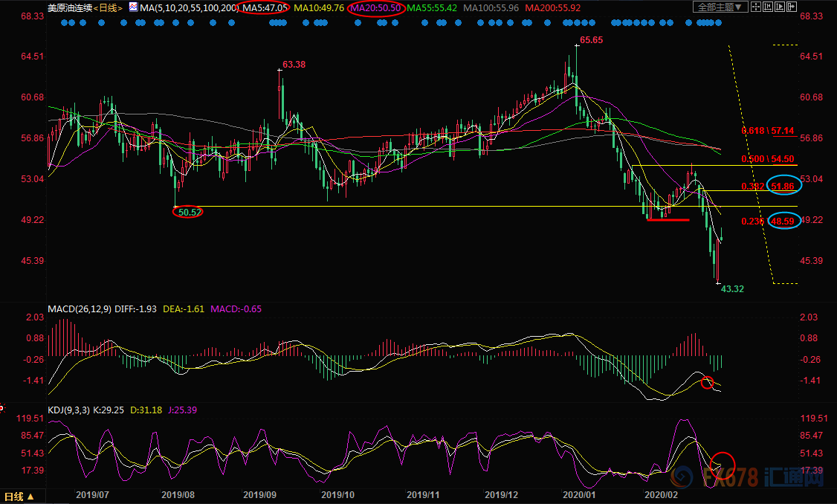Click the MA20:50.50 value label
This screenshot has height=504, width=837.
tap(375, 8)
